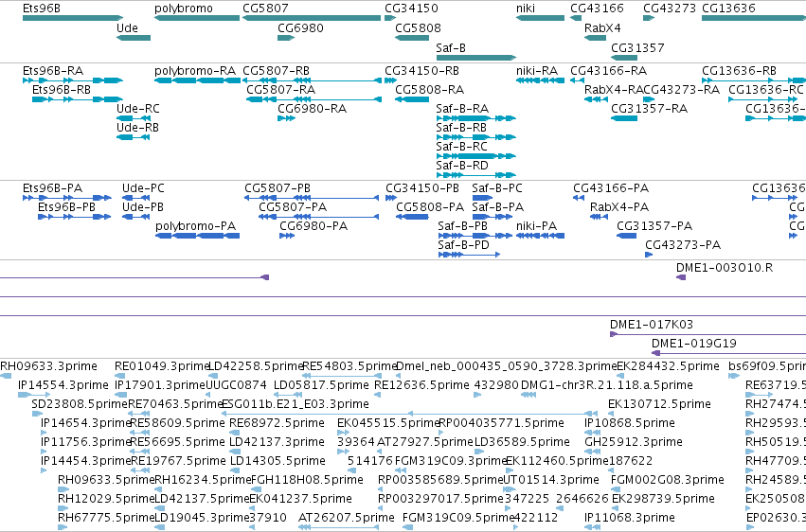Select transcript Saf-B-RA

pos(476,118)
